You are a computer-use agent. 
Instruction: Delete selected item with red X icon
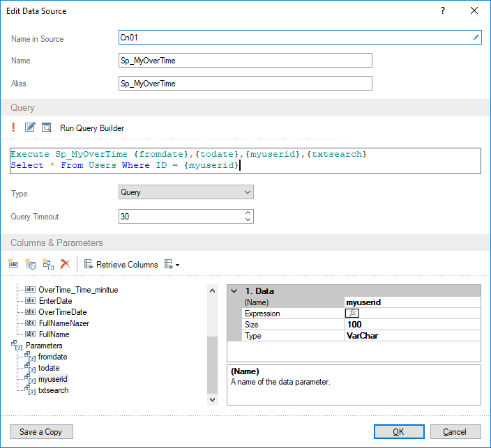point(65,264)
